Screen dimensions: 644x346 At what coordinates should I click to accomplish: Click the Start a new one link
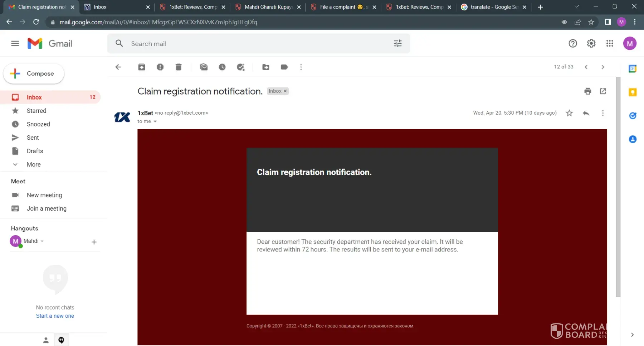pyautogui.click(x=55, y=316)
